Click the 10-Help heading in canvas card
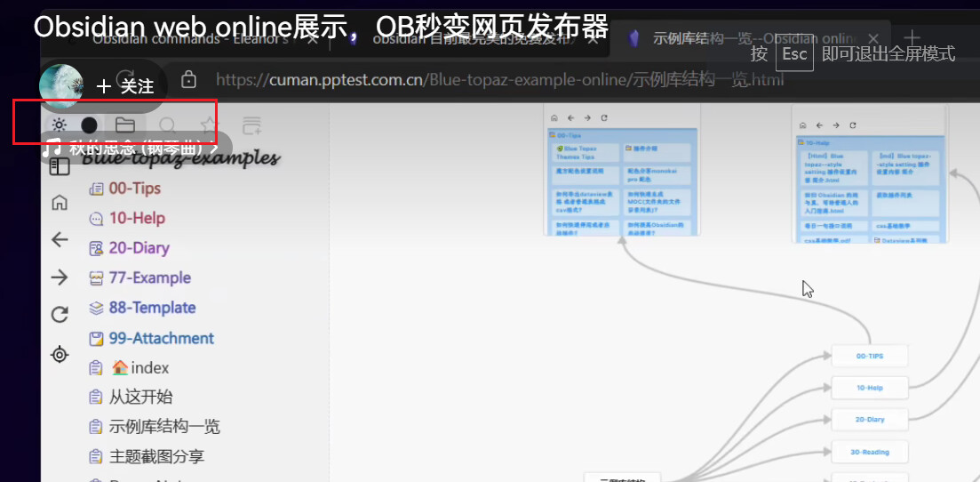Viewport: 980px width, 482px height. 817,142
